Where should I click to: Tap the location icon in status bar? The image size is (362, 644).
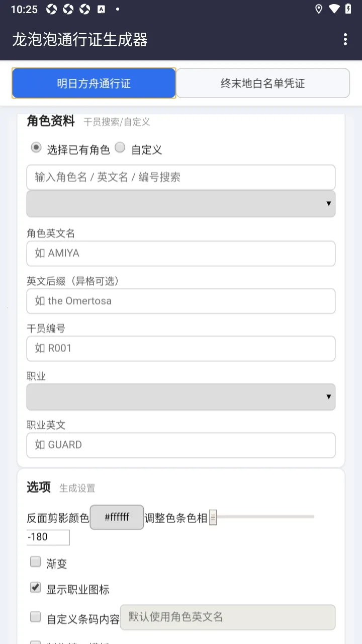tap(318, 9)
